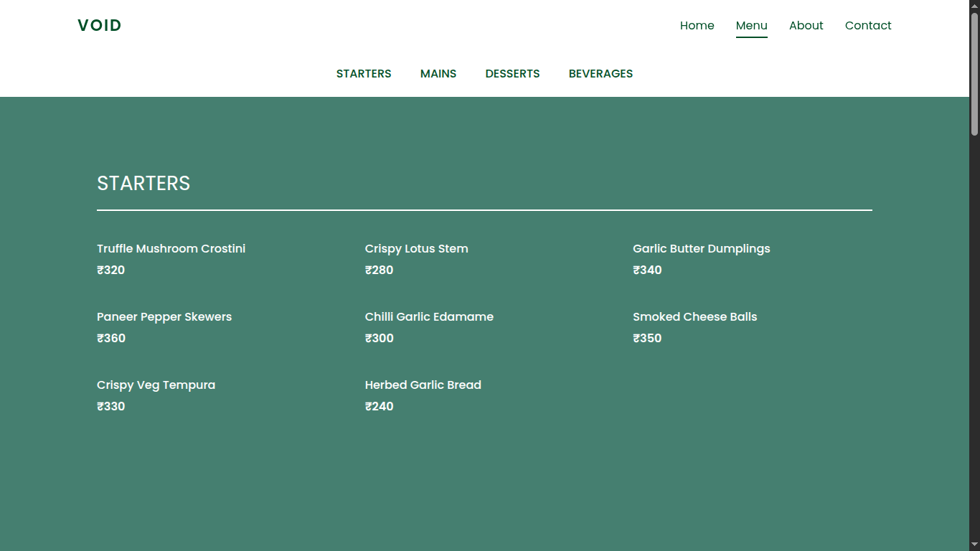Click the Smoked Cheese Balls item
This screenshot has height=551, width=980.
694,317
